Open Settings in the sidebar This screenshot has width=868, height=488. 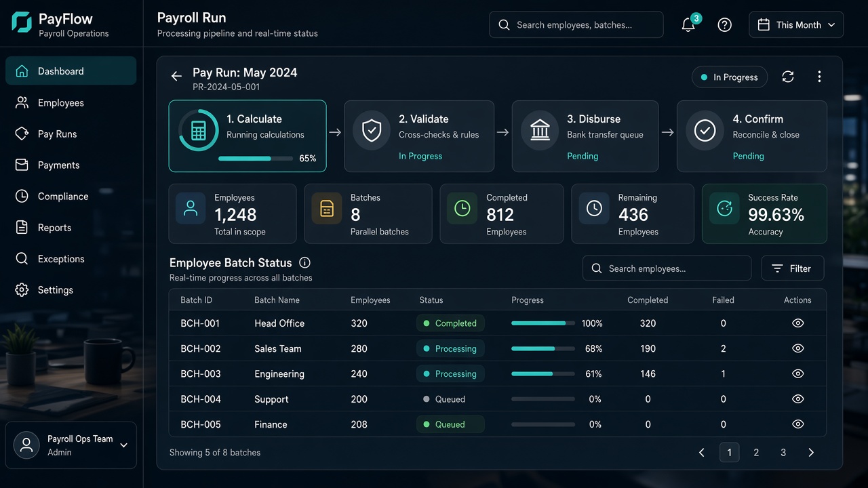pos(71,290)
